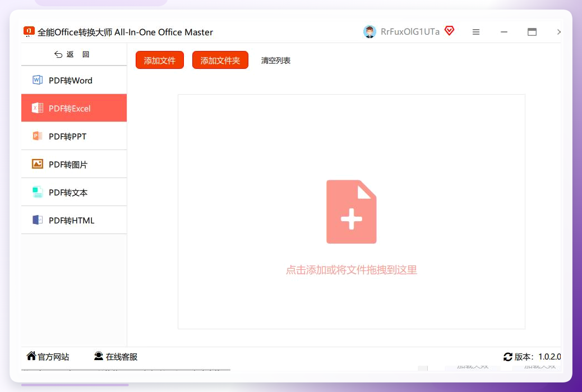Viewport: 582px width, 392px height.
Task: Clear the list with 清空列表
Action: (x=275, y=60)
